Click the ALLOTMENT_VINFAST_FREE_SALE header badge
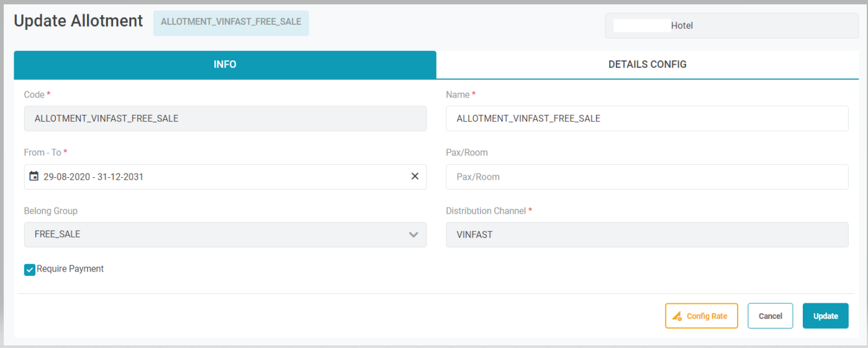The image size is (868, 348). (x=231, y=22)
